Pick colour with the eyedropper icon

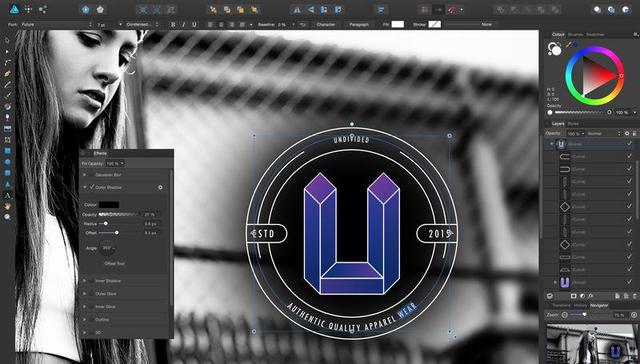[x=568, y=45]
